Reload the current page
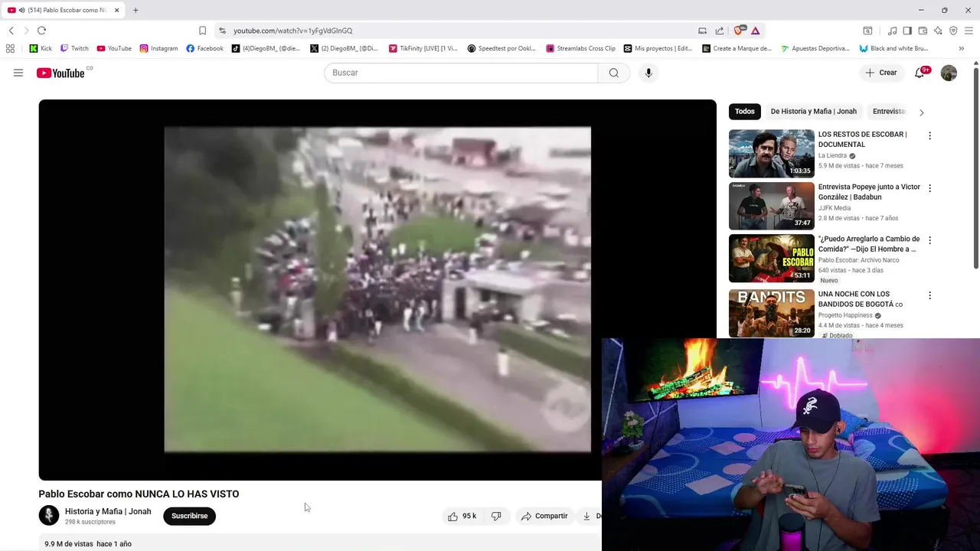This screenshot has height=551, width=980. (x=41, y=31)
